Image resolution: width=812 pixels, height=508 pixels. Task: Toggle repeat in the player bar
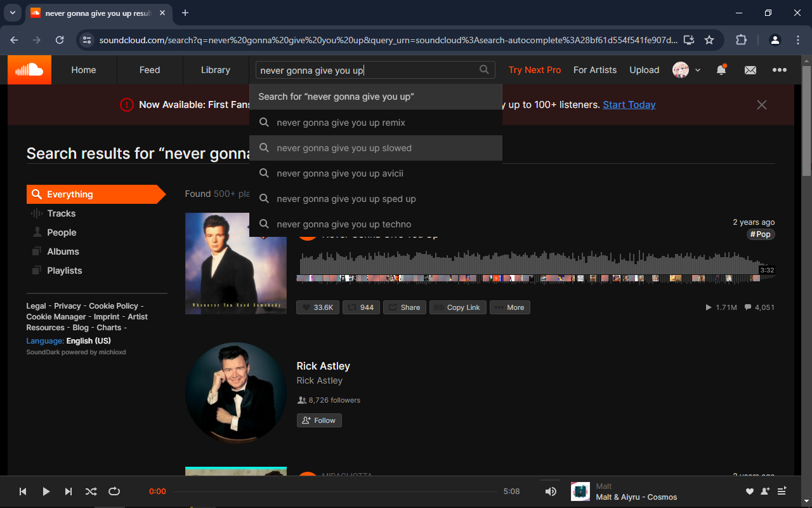coord(114,491)
